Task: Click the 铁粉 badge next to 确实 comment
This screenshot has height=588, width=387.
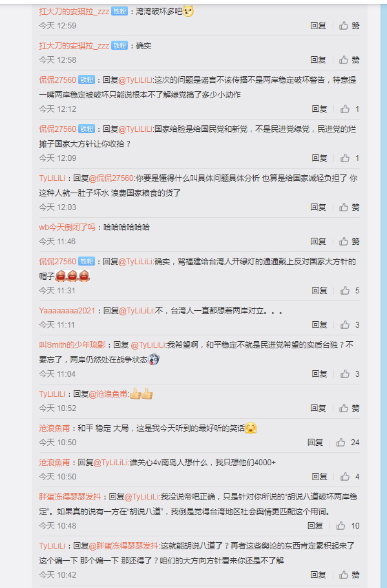Action: click(x=120, y=46)
